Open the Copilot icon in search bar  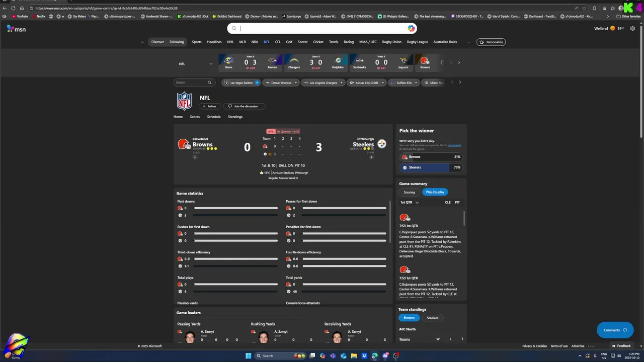411,29
